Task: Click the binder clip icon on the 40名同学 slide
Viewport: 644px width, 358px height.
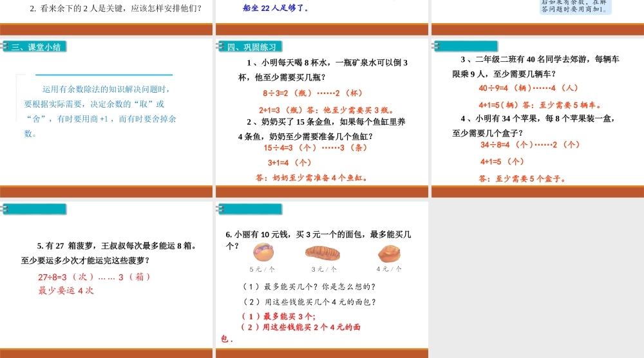Action: 437,46
